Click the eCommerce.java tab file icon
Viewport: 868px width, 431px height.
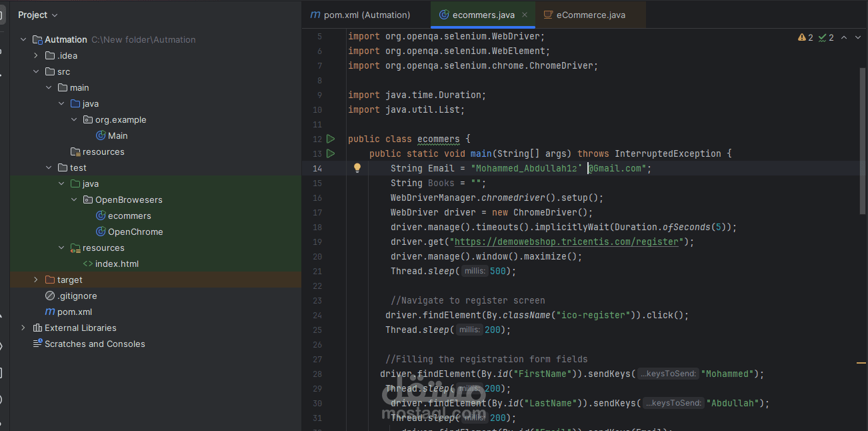pyautogui.click(x=548, y=15)
